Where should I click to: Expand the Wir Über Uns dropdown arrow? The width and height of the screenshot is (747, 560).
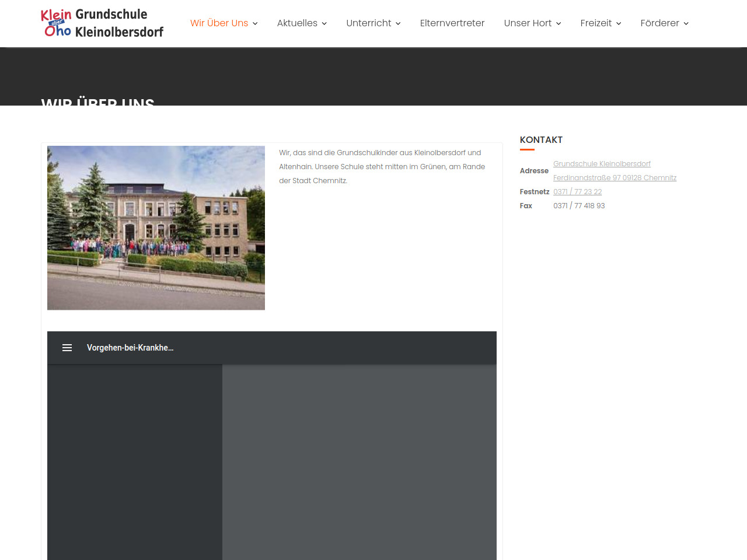click(x=255, y=23)
